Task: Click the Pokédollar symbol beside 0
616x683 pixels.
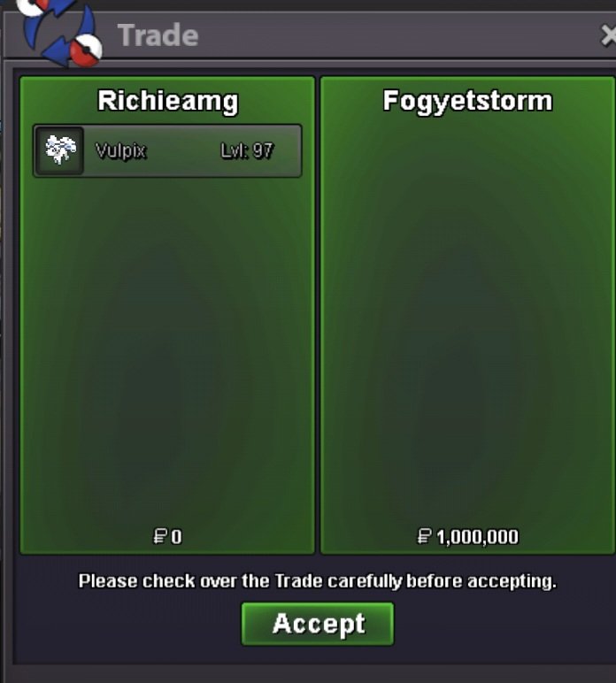Action: (x=160, y=536)
